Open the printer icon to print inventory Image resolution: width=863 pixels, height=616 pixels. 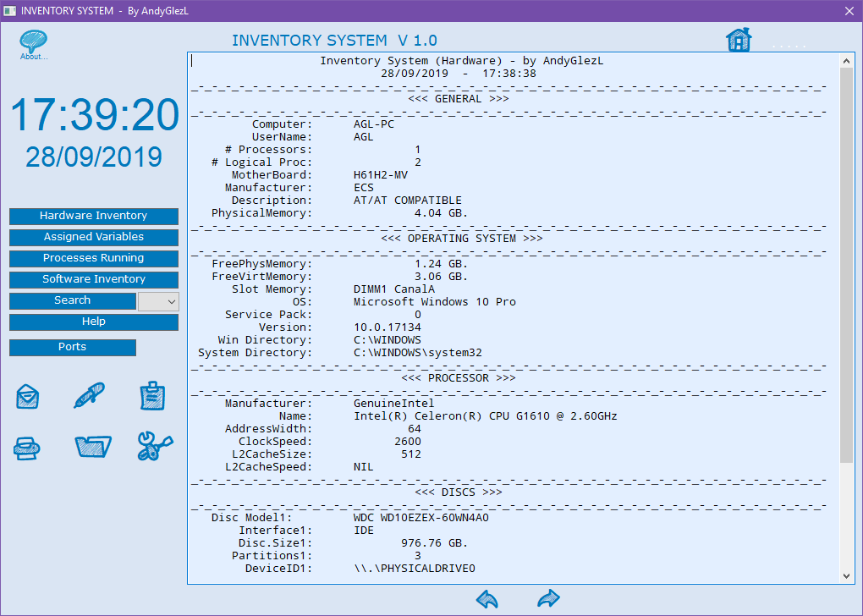(26, 447)
